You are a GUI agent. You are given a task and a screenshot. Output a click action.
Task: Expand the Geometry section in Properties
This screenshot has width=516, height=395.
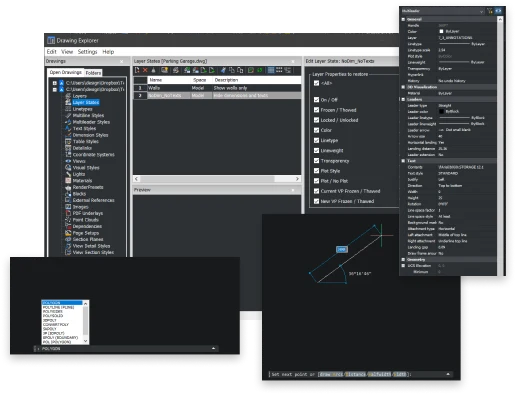coord(403,259)
